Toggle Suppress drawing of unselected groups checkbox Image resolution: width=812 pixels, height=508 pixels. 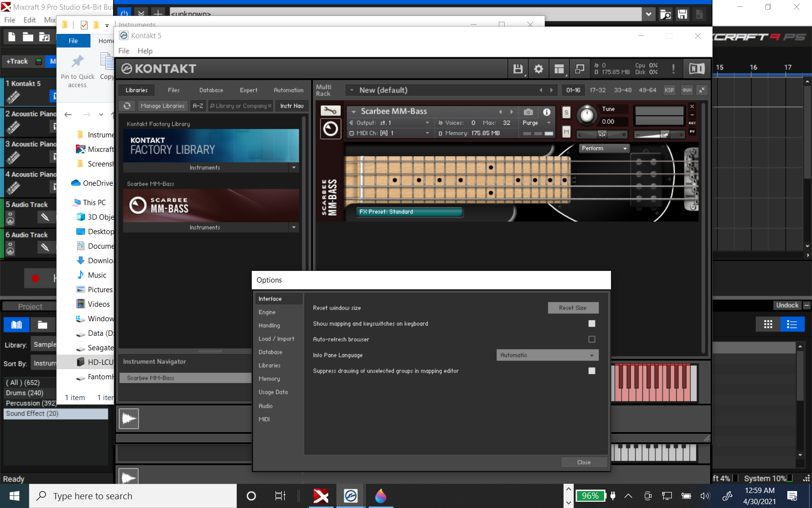pos(592,371)
